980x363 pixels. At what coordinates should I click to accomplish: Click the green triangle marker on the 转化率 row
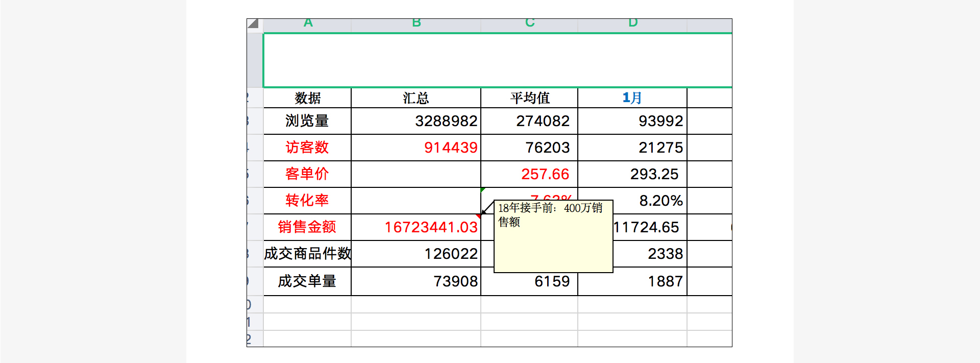pyautogui.click(x=483, y=189)
